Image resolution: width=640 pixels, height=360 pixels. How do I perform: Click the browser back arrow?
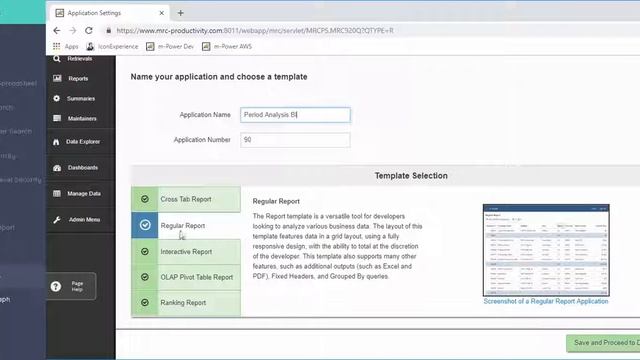[57, 31]
